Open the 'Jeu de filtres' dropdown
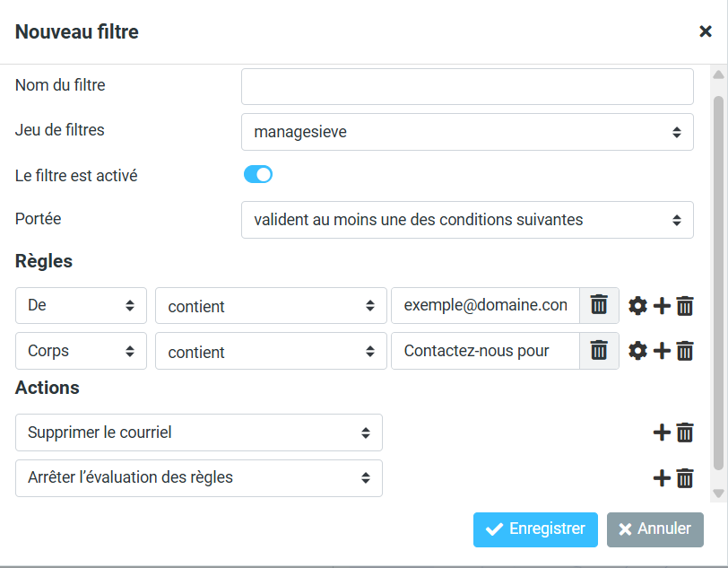The width and height of the screenshot is (728, 568). [x=467, y=131]
